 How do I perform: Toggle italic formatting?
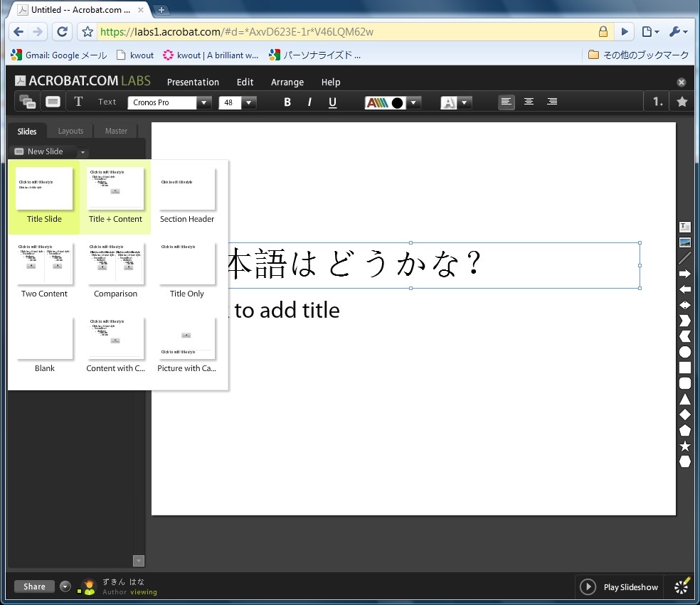tap(309, 102)
